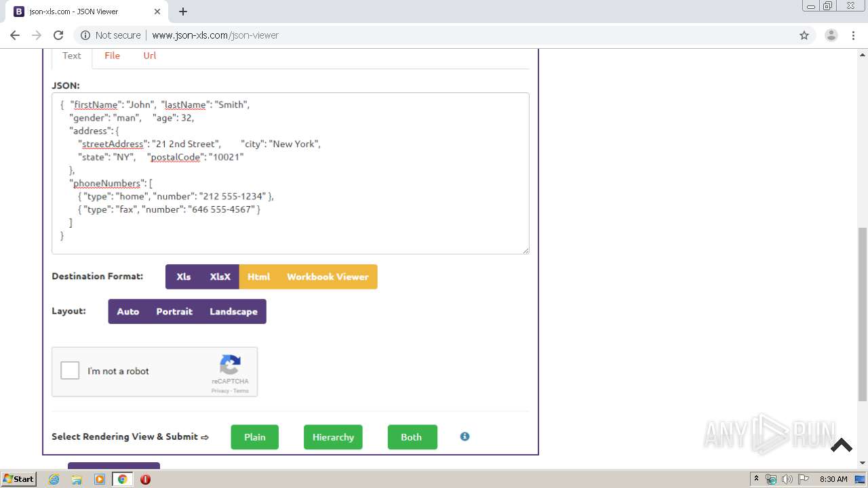Screen dimensions: 868x488
Task: Select the XlsX destination format
Action: 220,277
